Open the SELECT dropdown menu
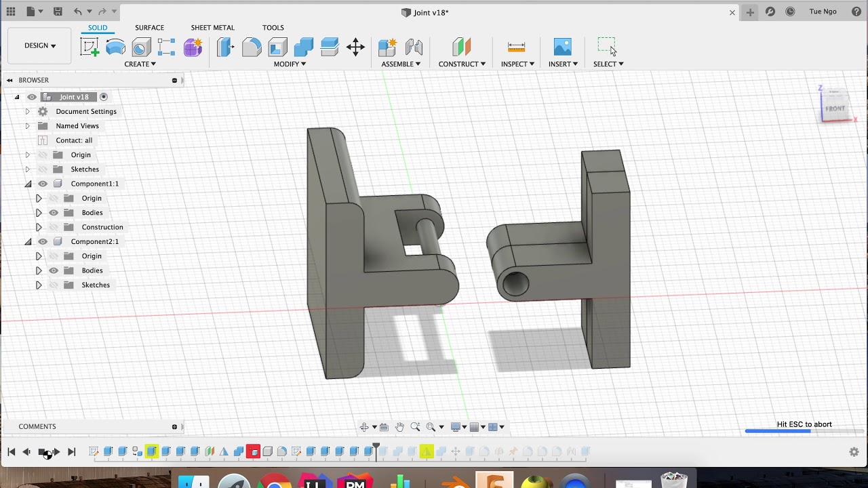Viewport: 868px width, 488px height. (x=608, y=64)
